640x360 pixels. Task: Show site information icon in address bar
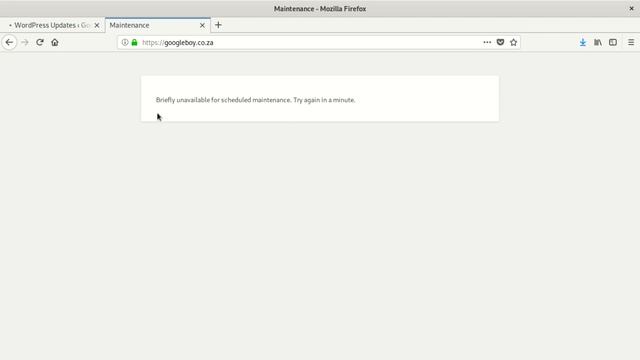click(125, 42)
